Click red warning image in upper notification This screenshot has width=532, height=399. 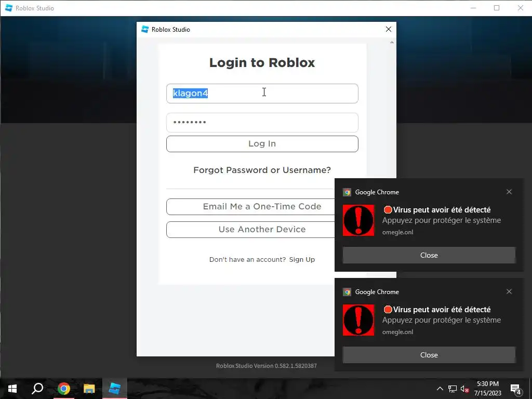[358, 220]
